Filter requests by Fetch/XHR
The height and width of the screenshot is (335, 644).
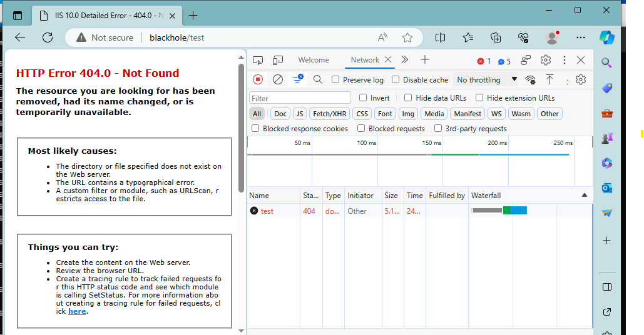tap(329, 114)
